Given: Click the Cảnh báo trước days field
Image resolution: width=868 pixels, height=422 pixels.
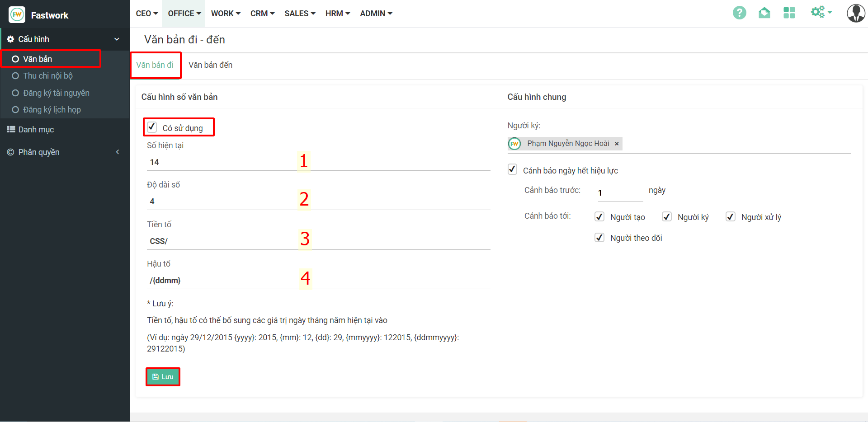Looking at the screenshot, I should [x=619, y=193].
